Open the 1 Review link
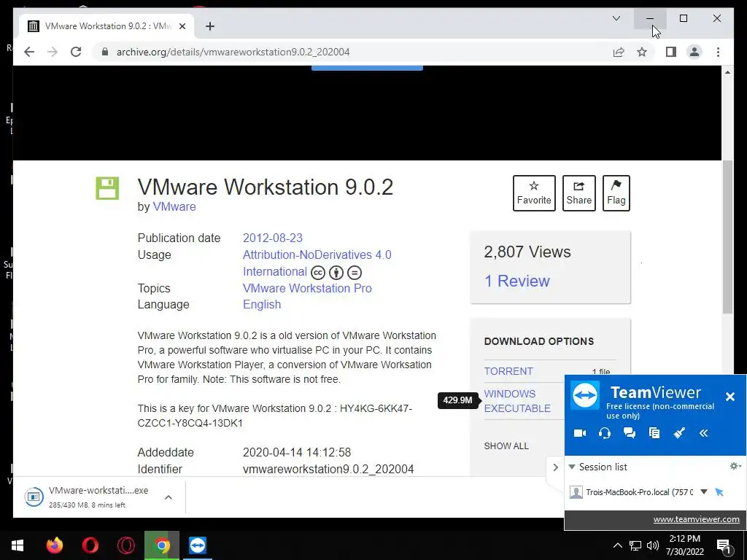Viewport: 747px width, 560px height. [517, 281]
